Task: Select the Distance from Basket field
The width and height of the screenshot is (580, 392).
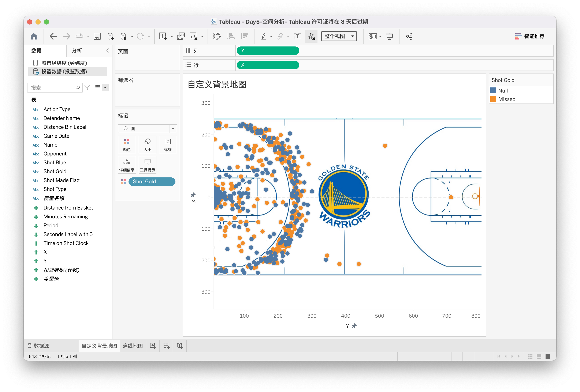Action: [x=68, y=208]
